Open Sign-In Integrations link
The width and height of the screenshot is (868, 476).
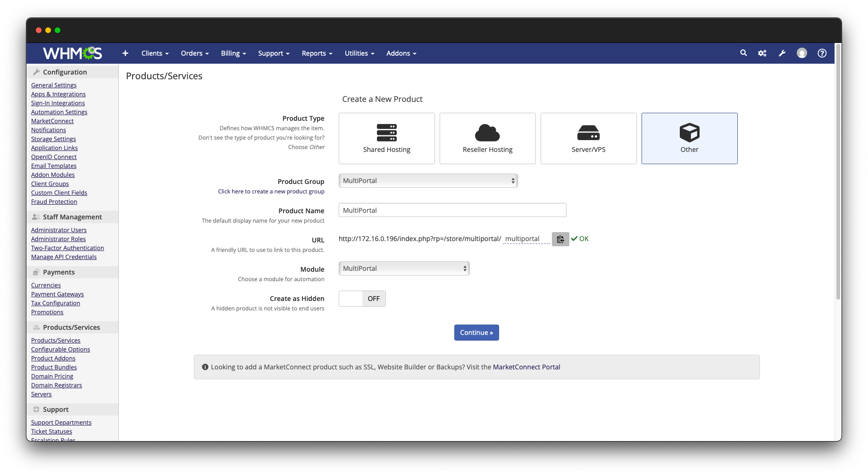coord(58,103)
